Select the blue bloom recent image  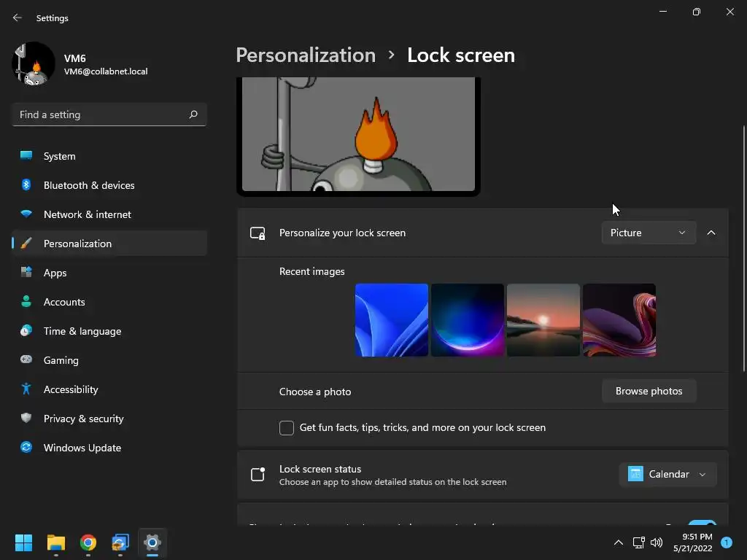(392, 320)
